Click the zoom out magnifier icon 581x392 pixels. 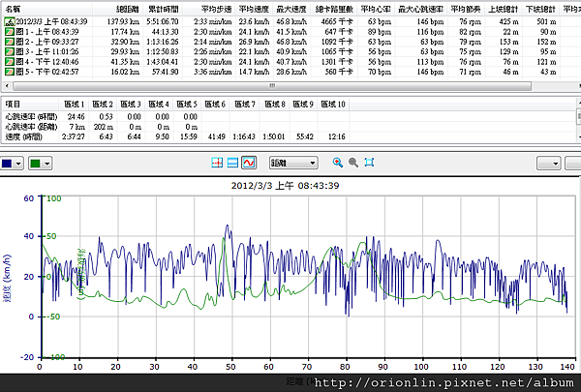coord(353,163)
